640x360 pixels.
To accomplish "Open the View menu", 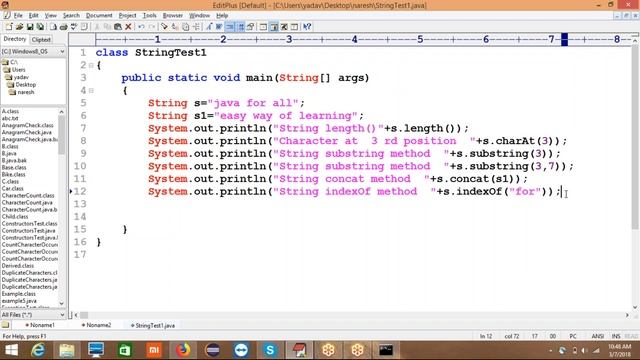I will tap(51, 16).
